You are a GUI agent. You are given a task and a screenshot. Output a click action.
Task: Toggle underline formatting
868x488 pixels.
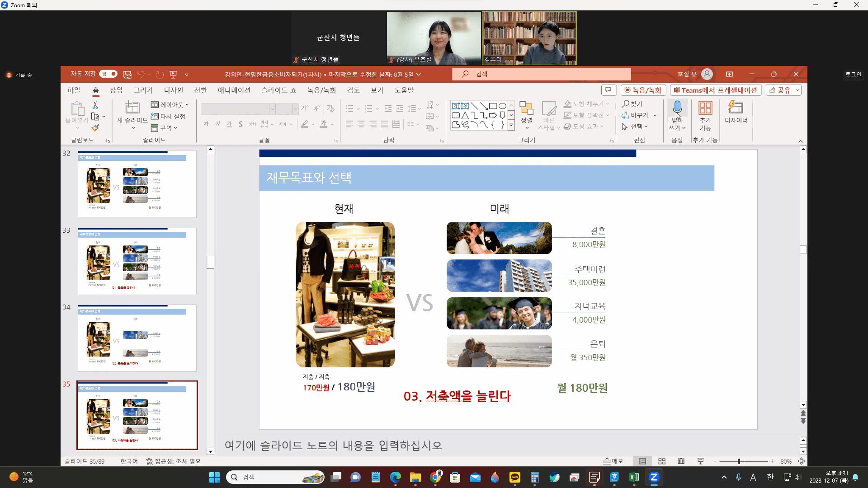pyautogui.click(x=229, y=124)
